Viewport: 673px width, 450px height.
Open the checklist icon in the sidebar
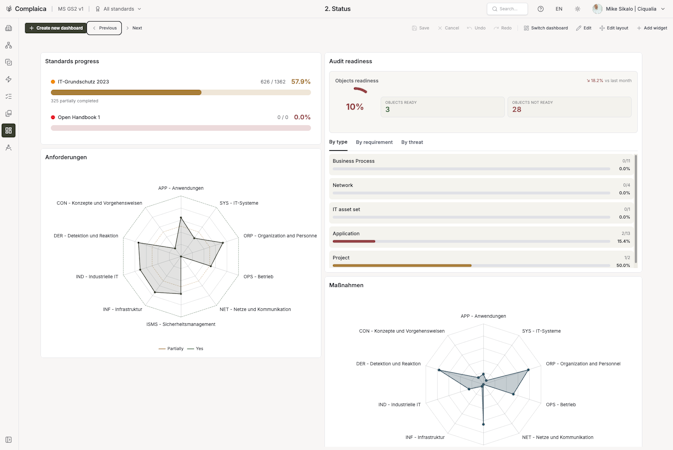9,97
